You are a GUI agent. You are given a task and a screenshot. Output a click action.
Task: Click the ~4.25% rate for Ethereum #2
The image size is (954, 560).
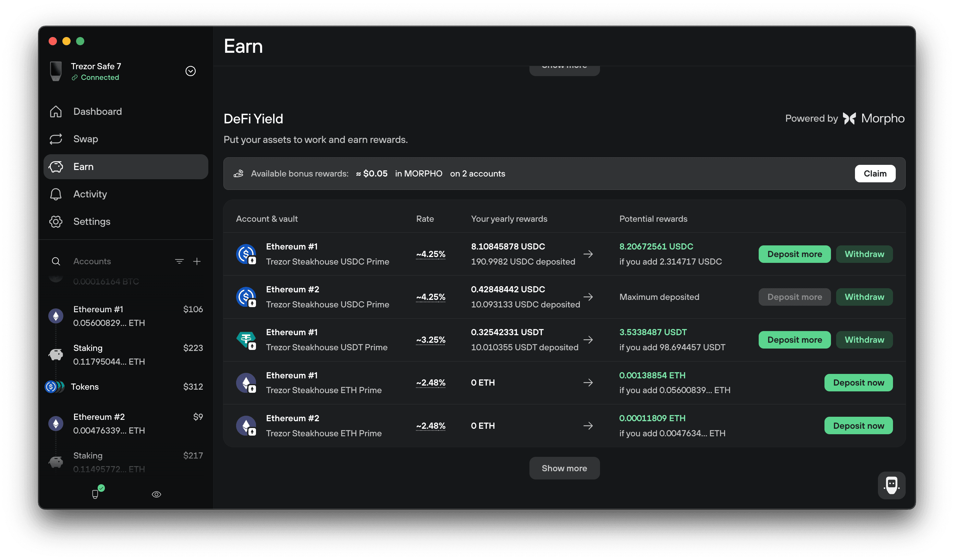(430, 297)
